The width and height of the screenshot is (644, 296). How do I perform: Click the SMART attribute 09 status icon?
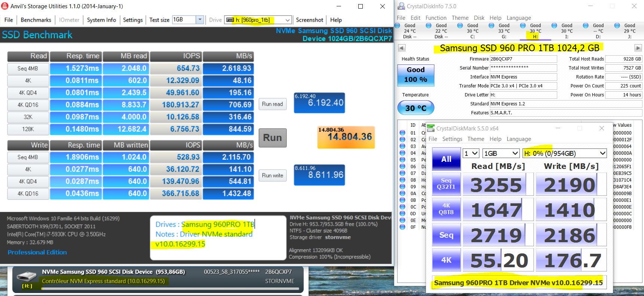coord(402,186)
